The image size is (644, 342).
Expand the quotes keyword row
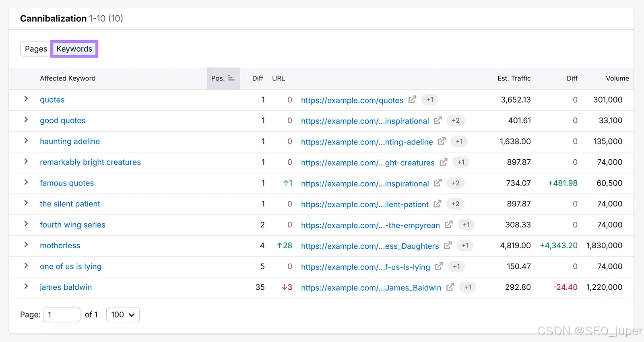[26, 99]
